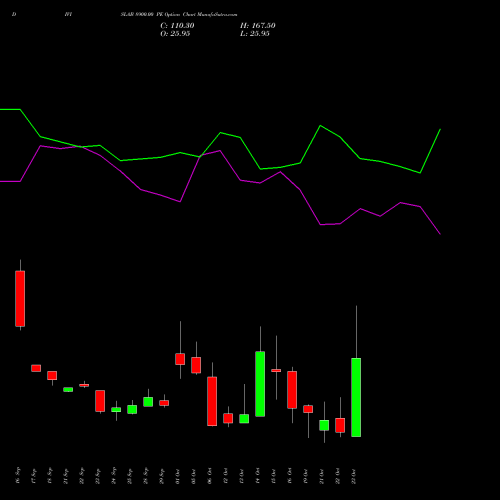This screenshot has height=500, width=500.
Task: Click the open value O: 25.95
Action: click(x=175, y=34)
